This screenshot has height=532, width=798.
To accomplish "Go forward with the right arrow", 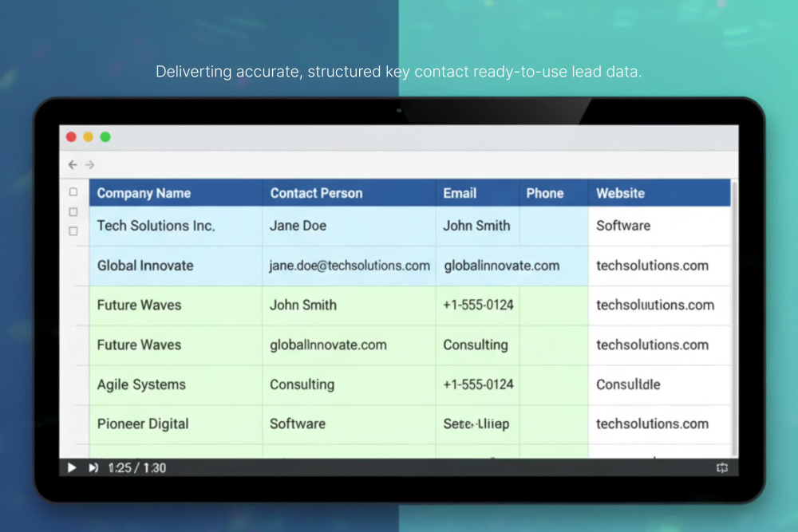I will 89,164.
